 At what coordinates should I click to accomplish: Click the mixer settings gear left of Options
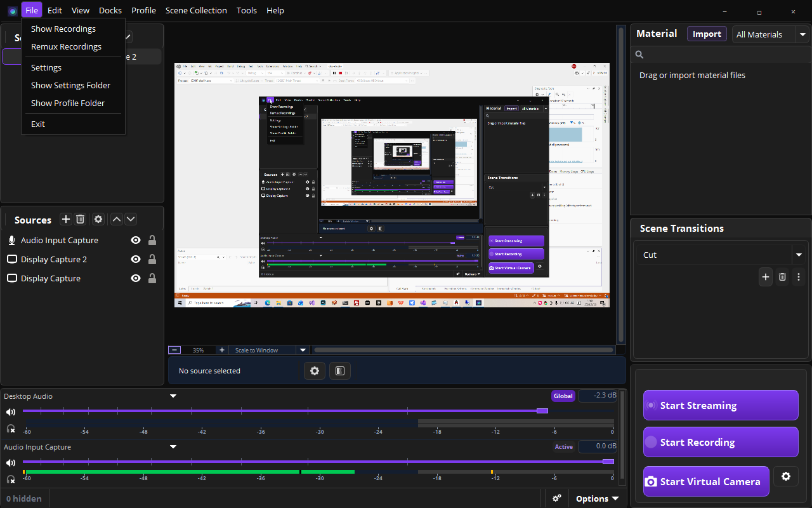(557, 498)
